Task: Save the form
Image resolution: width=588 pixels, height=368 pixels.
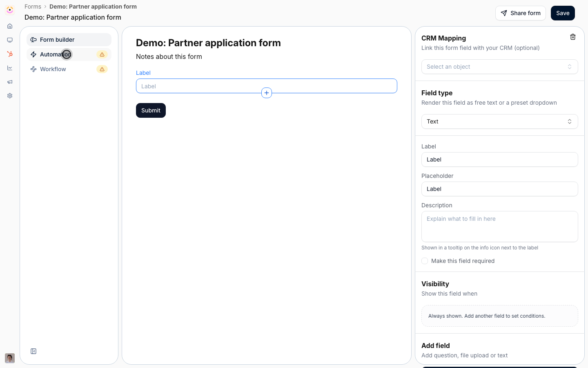Action: tap(563, 13)
